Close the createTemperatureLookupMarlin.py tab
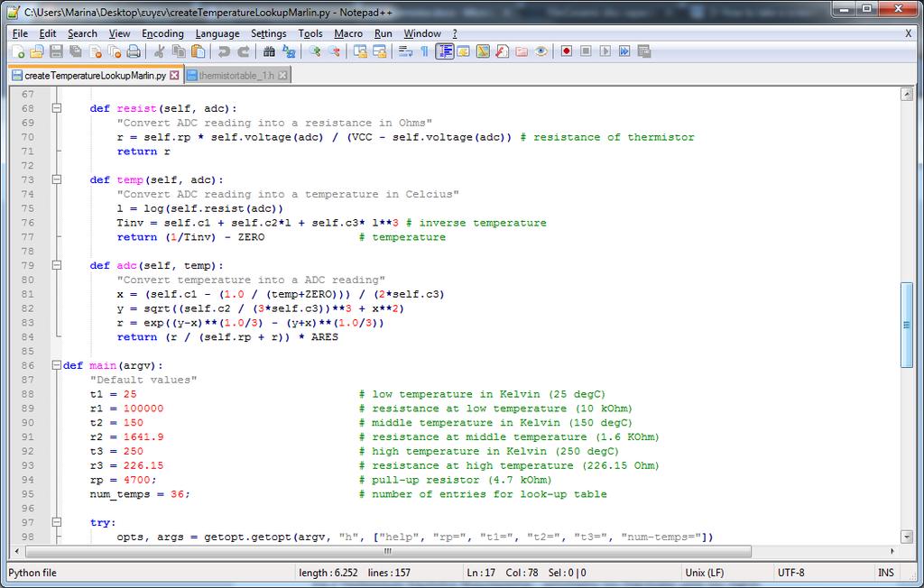 coord(174,76)
